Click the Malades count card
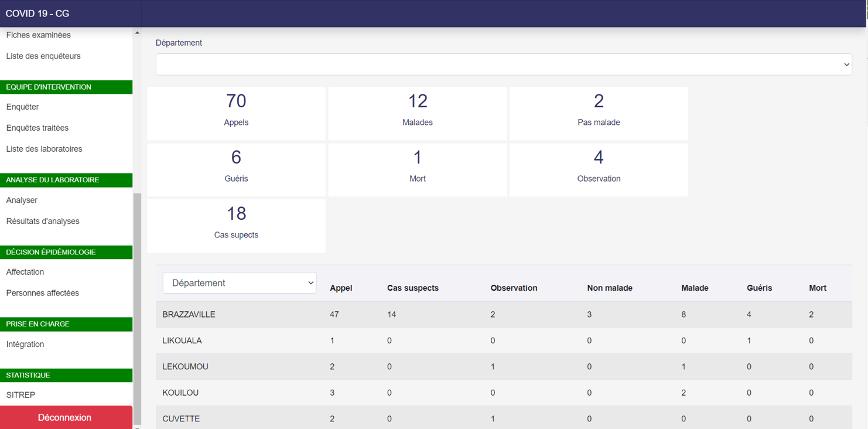This screenshot has width=868, height=429. [417, 113]
